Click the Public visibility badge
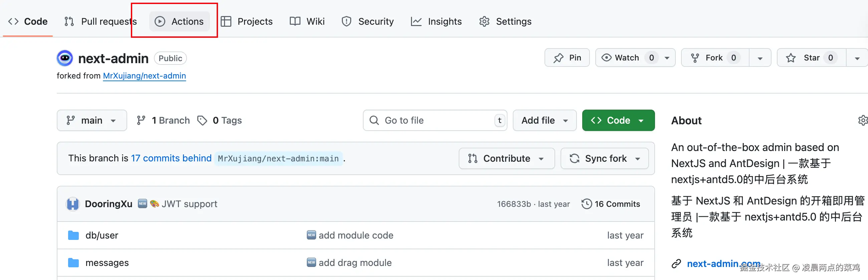The width and height of the screenshot is (868, 280). [x=170, y=58]
